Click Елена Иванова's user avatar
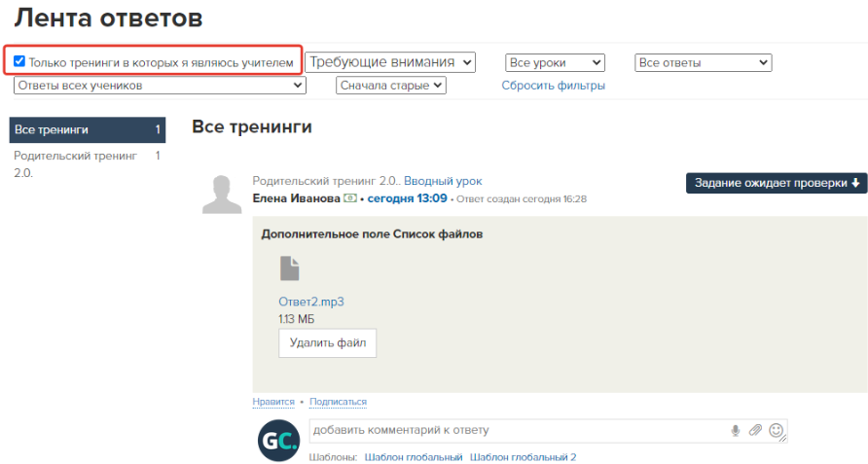This screenshot has height=464, width=868. 222,195
